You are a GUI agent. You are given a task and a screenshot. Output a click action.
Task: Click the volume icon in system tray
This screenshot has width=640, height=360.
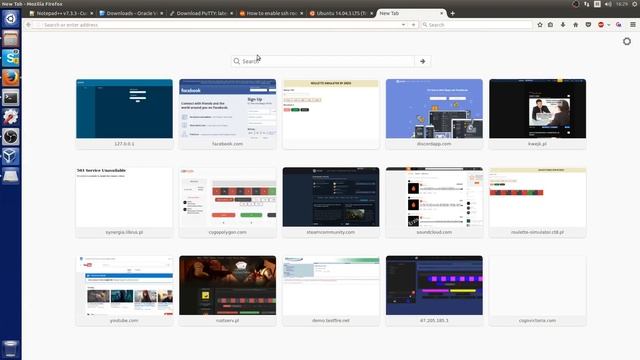click(608, 4)
